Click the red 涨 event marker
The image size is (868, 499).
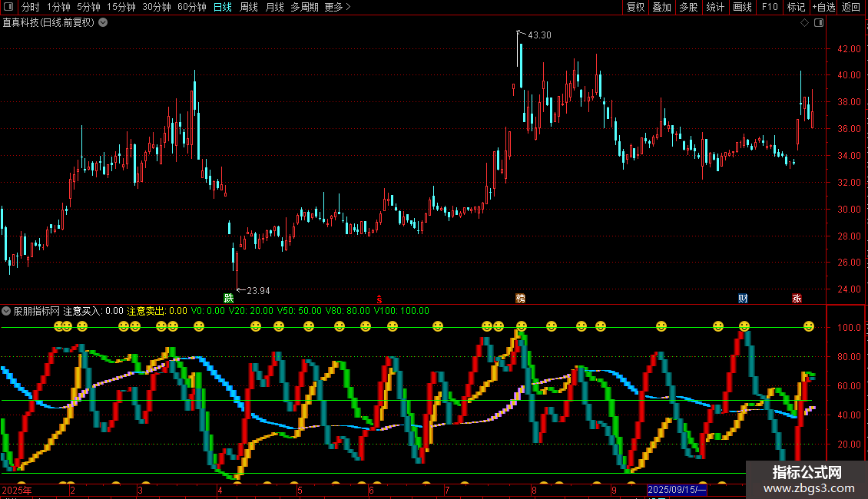(x=797, y=298)
